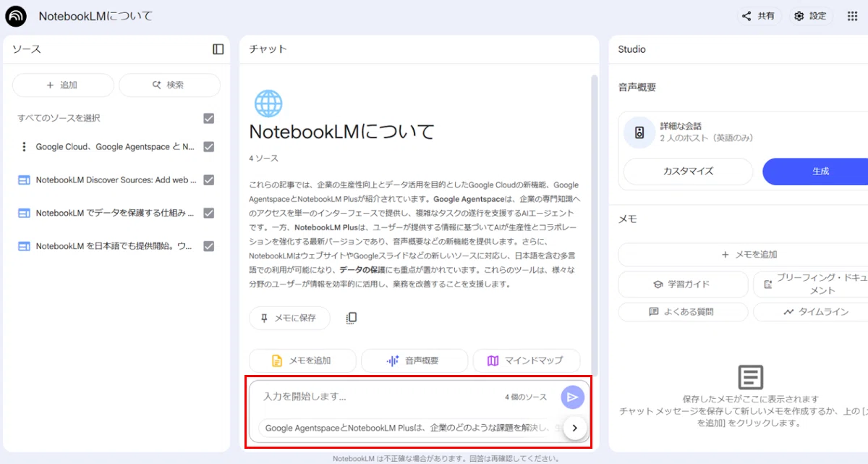Click icon of NotebookLM Discover Sources row

(x=24, y=180)
